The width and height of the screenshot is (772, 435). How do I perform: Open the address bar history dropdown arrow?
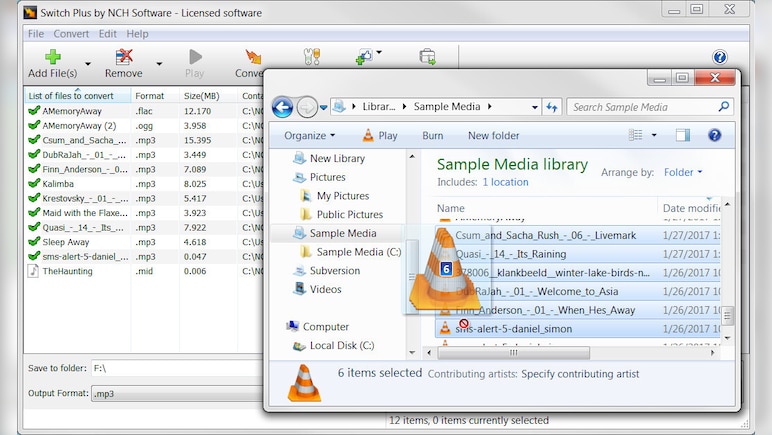click(535, 107)
